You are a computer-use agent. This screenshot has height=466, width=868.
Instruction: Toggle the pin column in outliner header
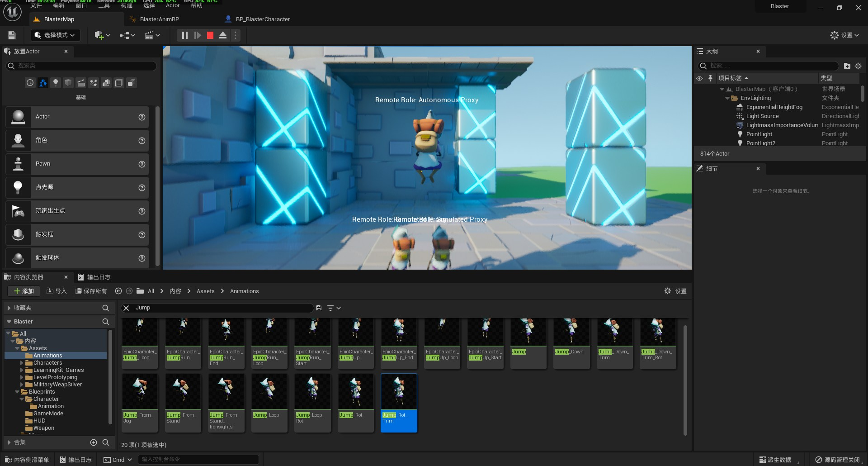tap(710, 78)
